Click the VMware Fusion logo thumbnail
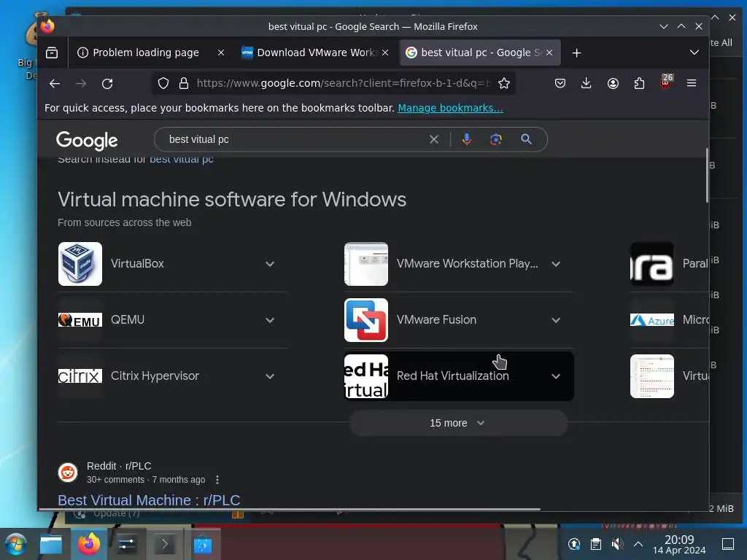This screenshot has height=560, width=747. [x=366, y=320]
